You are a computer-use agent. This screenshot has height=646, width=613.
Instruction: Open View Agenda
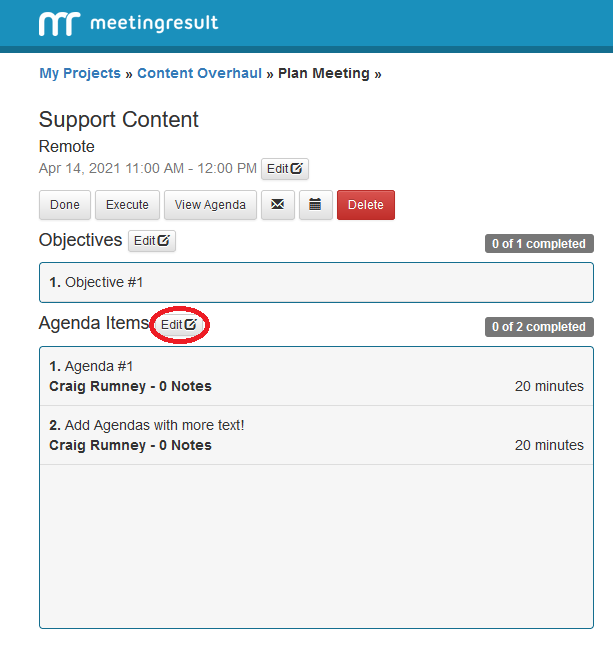tap(210, 205)
